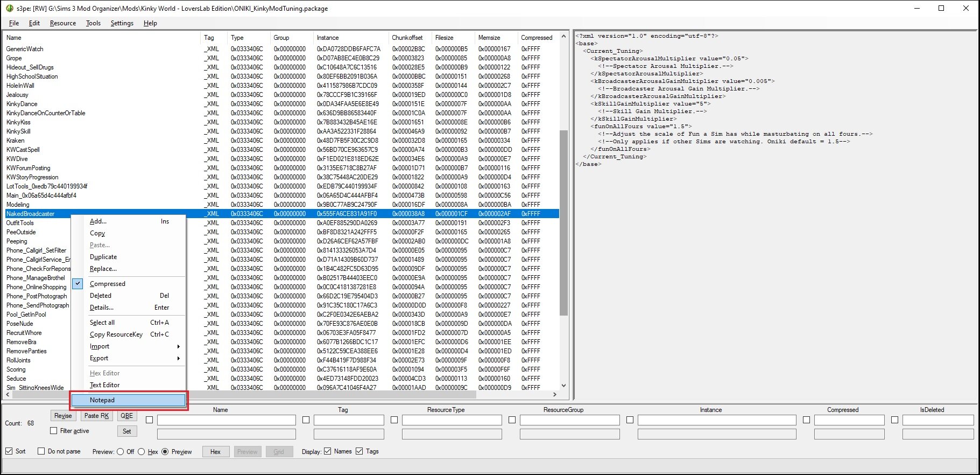Open the Edit menu

point(34,23)
